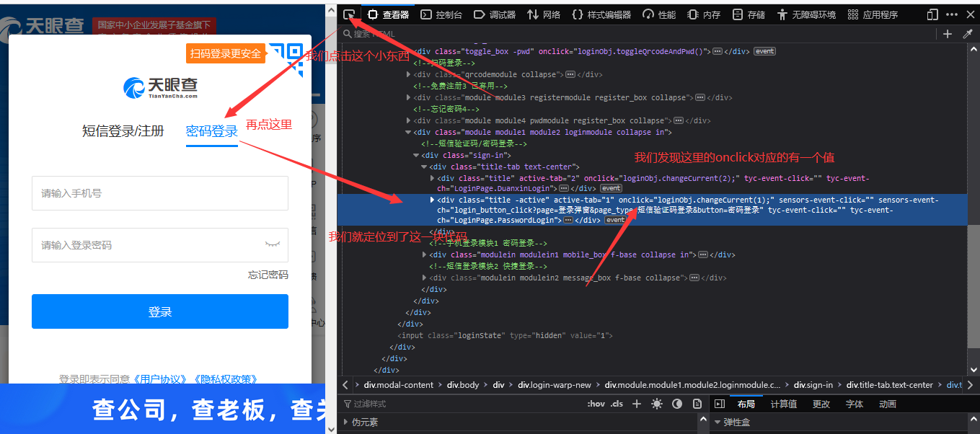Expand the 伪元素 section
Viewport: 980px width, 434px height.
click(x=345, y=422)
